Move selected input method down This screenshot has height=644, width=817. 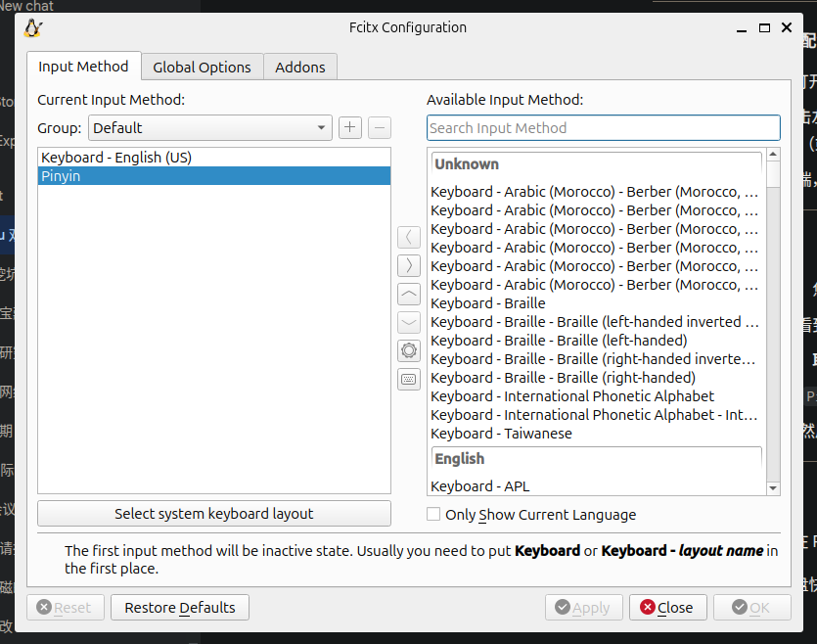(x=409, y=323)
